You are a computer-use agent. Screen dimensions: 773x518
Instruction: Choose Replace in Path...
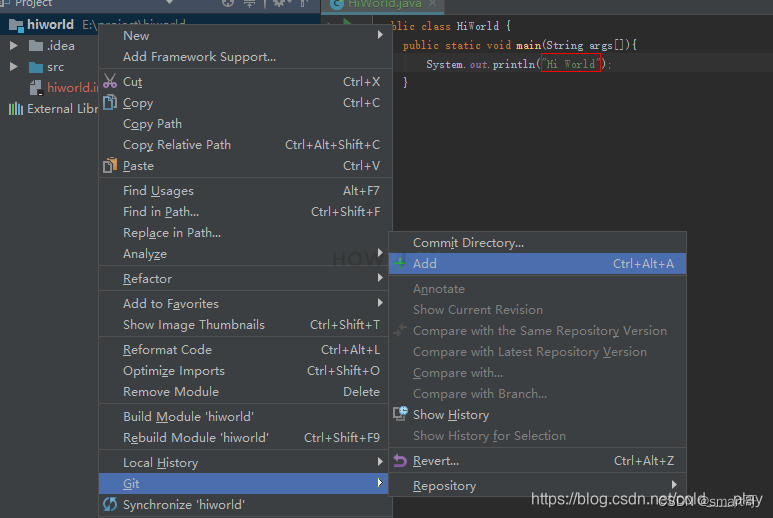[246, 233]
